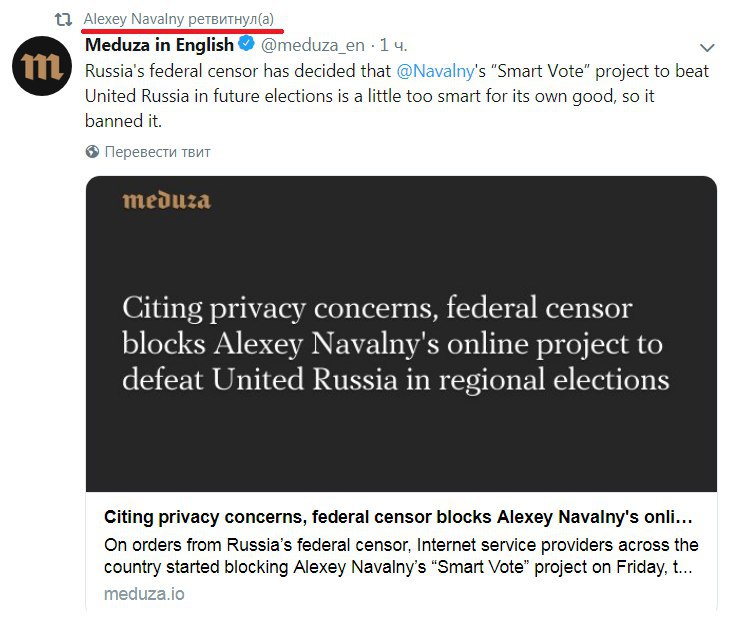The height and width of the screenshot is (637, 729).
Task: Click the meduza logo in the card image
Action: [167, 201]
